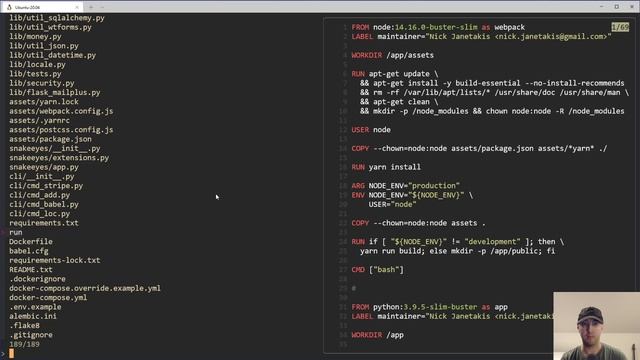Viewport: 640px width, 360px height.
Task: Click the FROM node:14.16.0-buster-slim line in preview
Action: pos(438,27)
